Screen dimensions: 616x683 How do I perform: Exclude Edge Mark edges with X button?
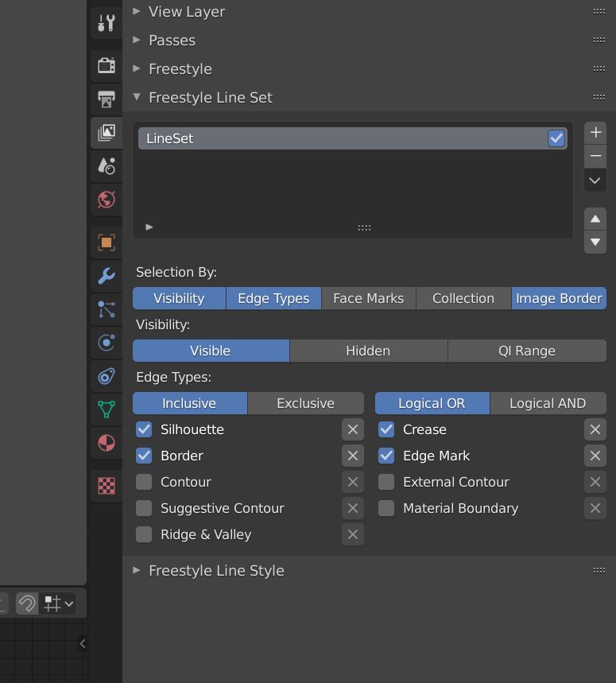pyautogui.click(x=595, y=456)
